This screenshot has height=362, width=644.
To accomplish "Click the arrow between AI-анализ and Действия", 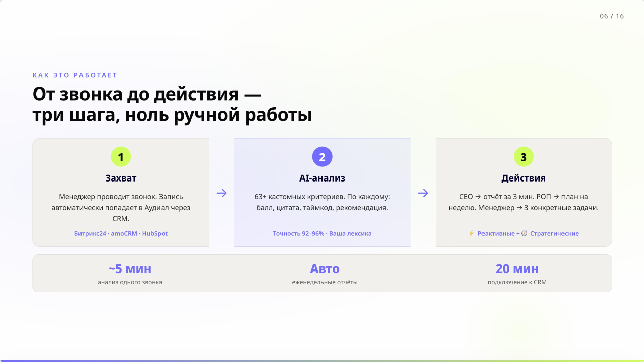I will point(423,193).
